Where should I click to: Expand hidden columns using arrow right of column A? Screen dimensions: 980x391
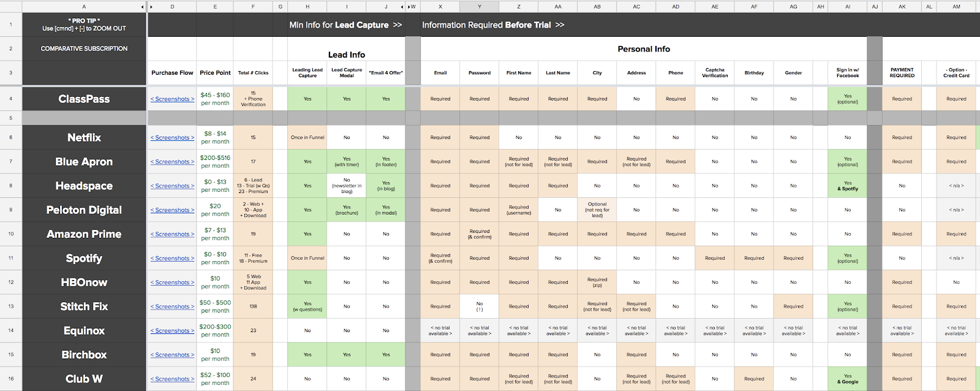(143, 7)
